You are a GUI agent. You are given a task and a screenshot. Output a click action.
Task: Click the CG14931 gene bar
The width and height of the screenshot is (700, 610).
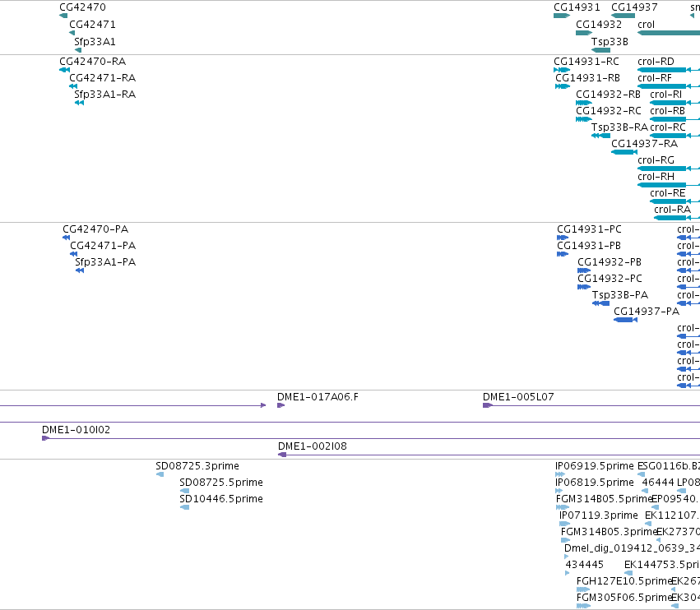point(562,16)
